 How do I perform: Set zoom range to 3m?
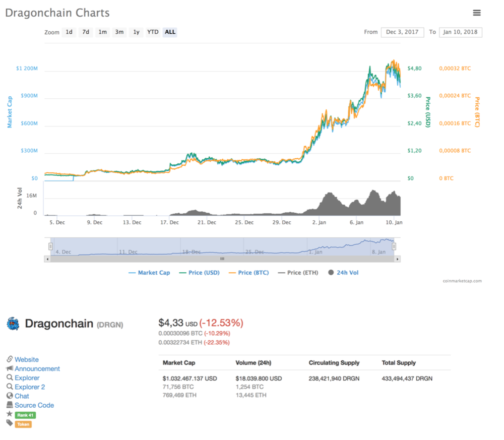tap(119, 32)
